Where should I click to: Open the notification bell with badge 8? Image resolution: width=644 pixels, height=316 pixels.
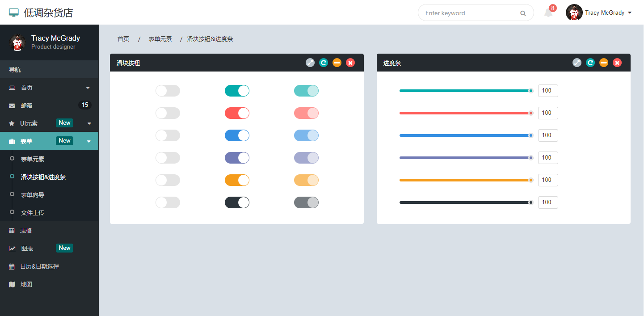548,13
